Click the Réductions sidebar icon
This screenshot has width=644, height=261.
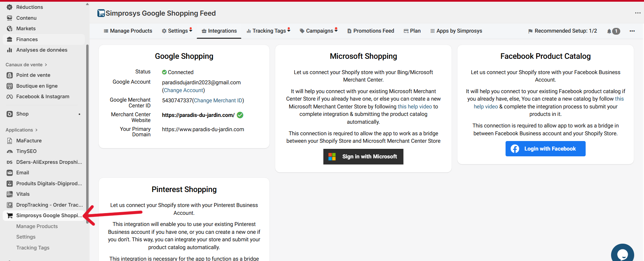click(x=10, y=7)
